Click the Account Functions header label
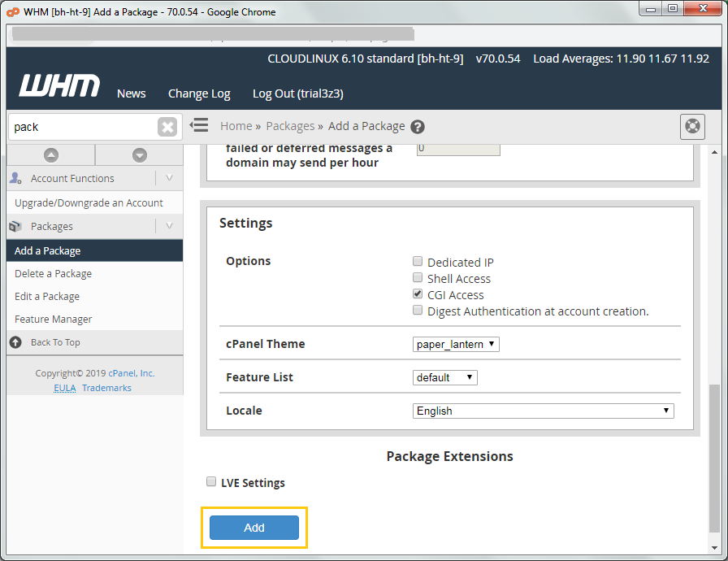The width and height of the screenshot is (728, 561). click(x=72, y=178)
